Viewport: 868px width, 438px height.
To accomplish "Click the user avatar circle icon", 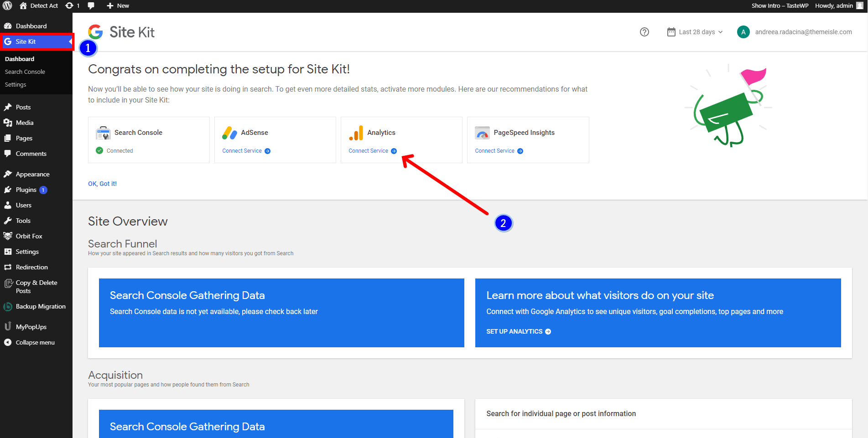I will click(x=743, y=32).
